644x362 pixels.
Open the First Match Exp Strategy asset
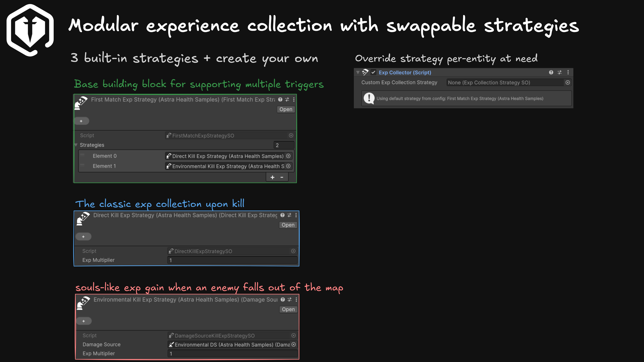pyautogui.click(x=286, y=109)
